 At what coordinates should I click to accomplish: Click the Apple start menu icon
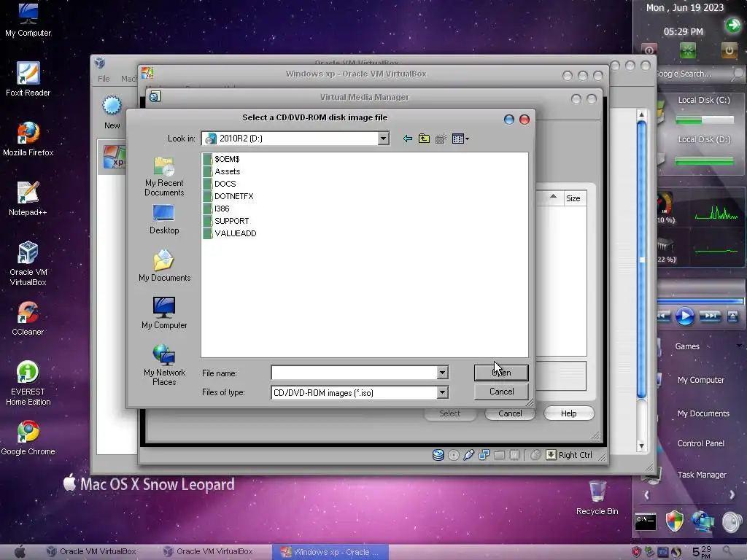[x=20, y=552]
